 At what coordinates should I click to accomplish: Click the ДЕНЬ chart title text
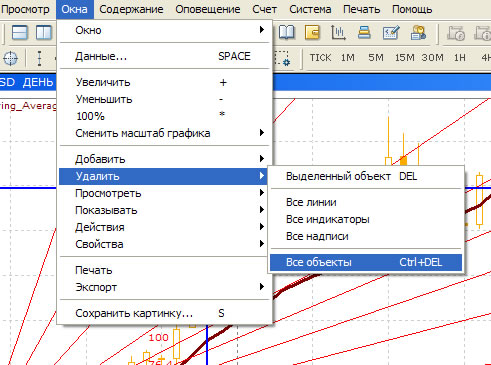tap(38, 82)
